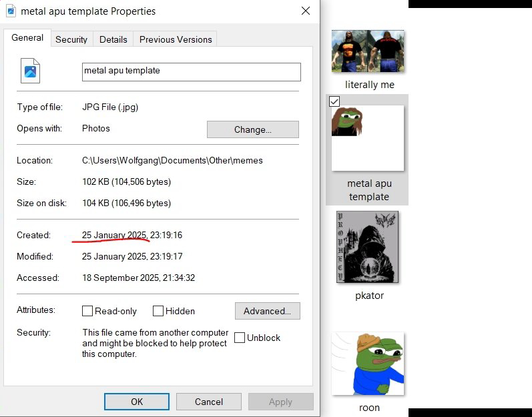Viewport: 532px width, 417px height.
Task: Click the size value 102 KB (104,506 bytes)
Action: tap(127, 181)
